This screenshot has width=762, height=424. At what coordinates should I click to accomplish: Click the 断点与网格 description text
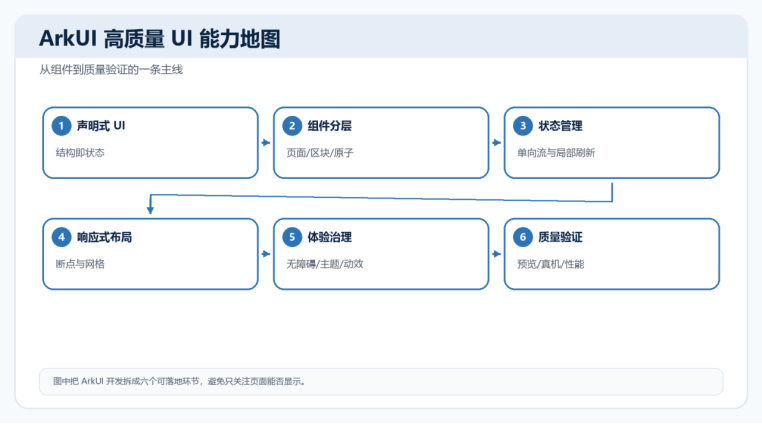click(x=80, y=264)
